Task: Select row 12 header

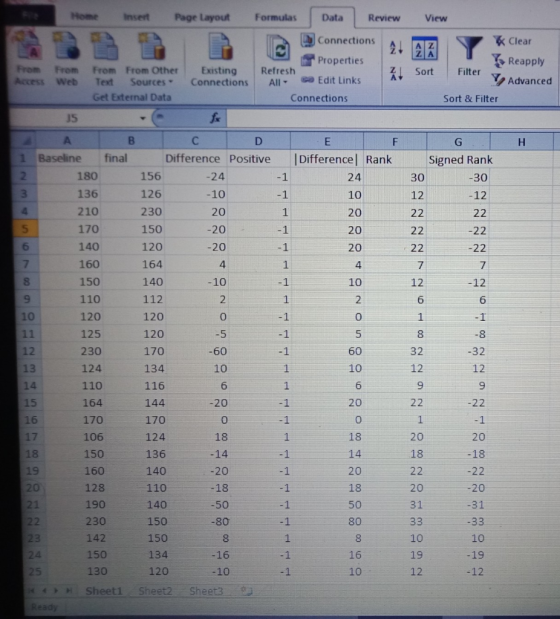Action: click(28, 351)
